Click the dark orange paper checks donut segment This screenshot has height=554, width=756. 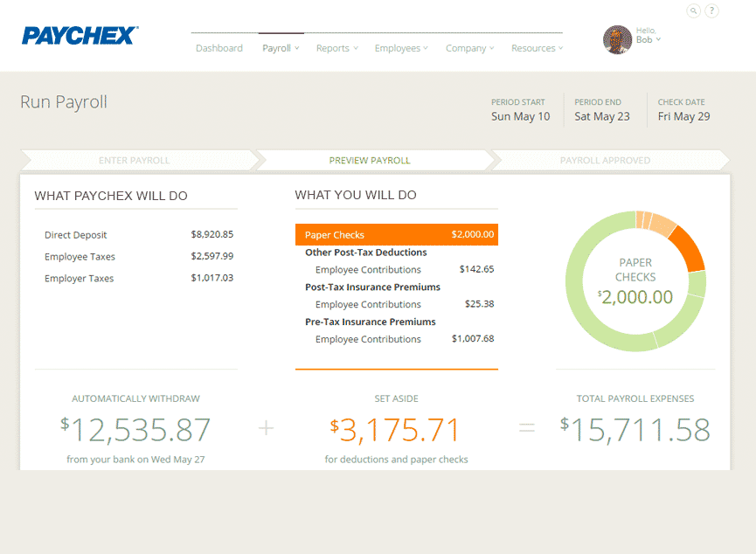(689, 250)
